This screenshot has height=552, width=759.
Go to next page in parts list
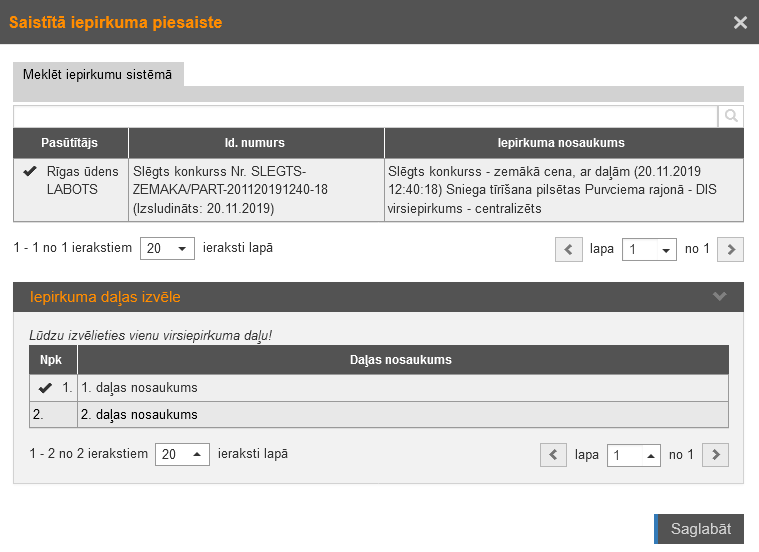pyautogui.click(x=715, y=455)
